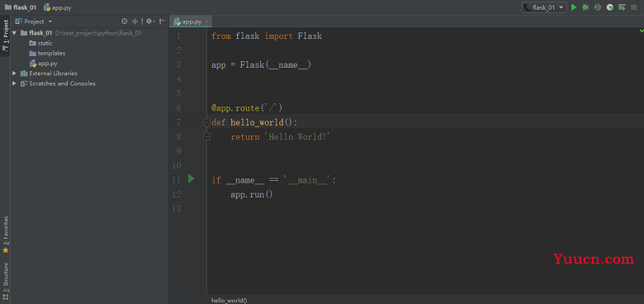Click flask_01 in the navigation breadcrumb

[21, 7]
